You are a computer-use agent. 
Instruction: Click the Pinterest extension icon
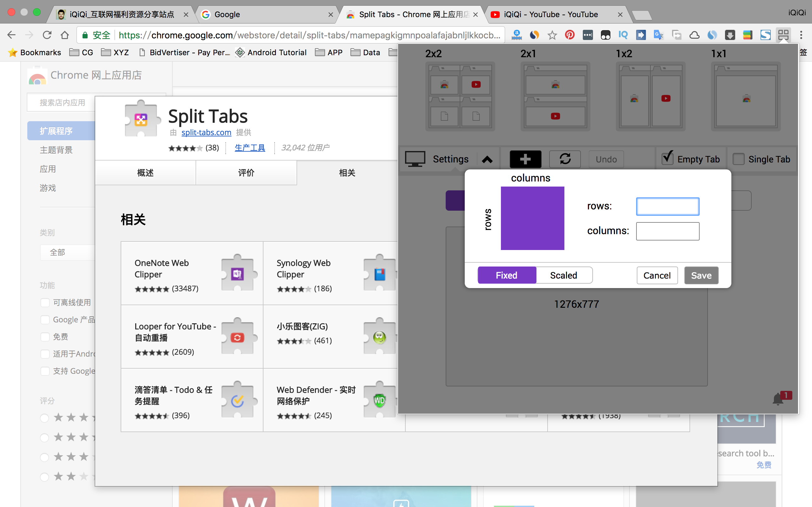[570, 35]
